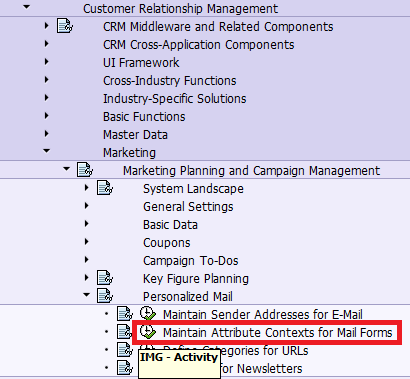This screenshot has height=379, width=410.
Task: Expand the Industry-Specific Solutions node
Action: pyautogui.click(x=47, y=98)
